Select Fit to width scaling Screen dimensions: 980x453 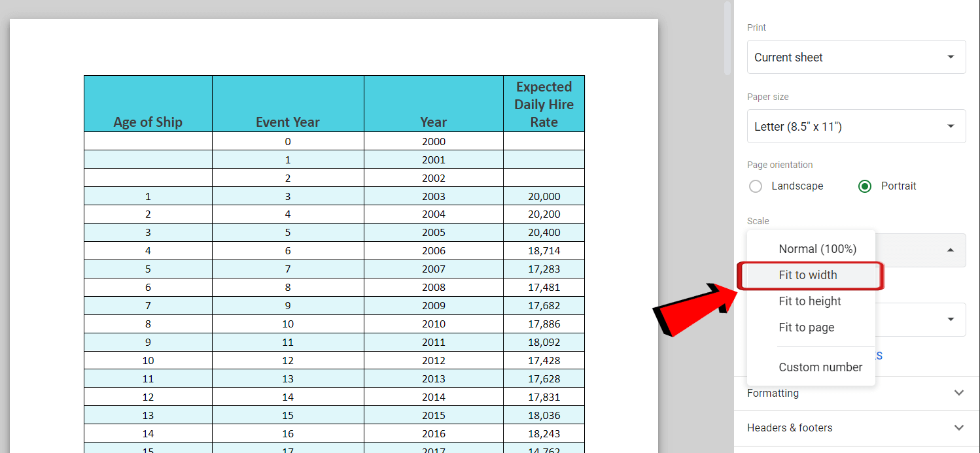809,275
